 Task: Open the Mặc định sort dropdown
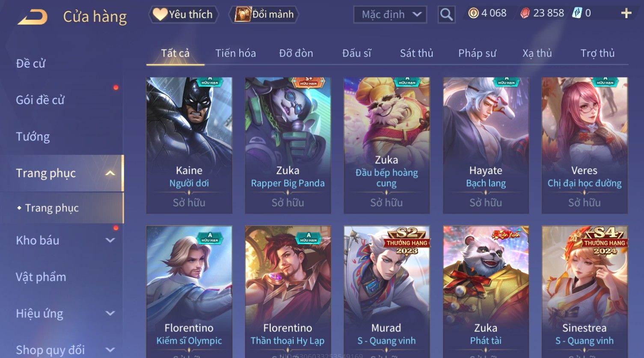pyautogui.click(x=390, y=15)
